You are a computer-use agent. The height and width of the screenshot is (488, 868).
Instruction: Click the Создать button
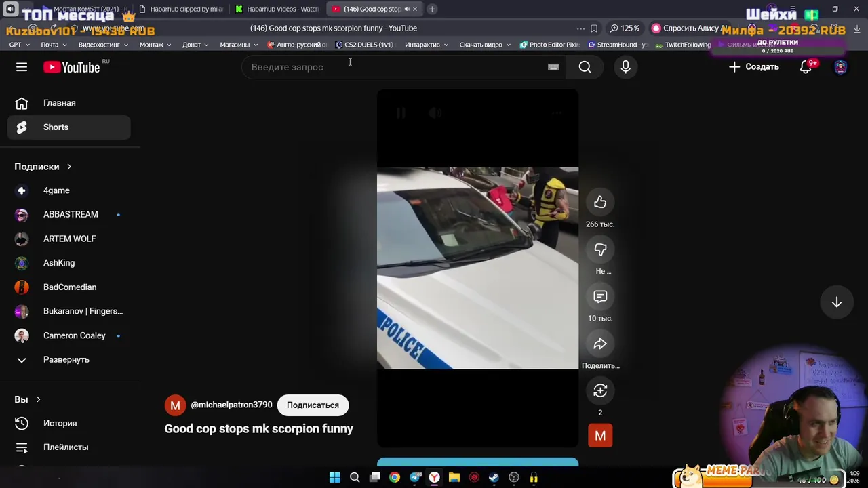click(x=753, y=67)
